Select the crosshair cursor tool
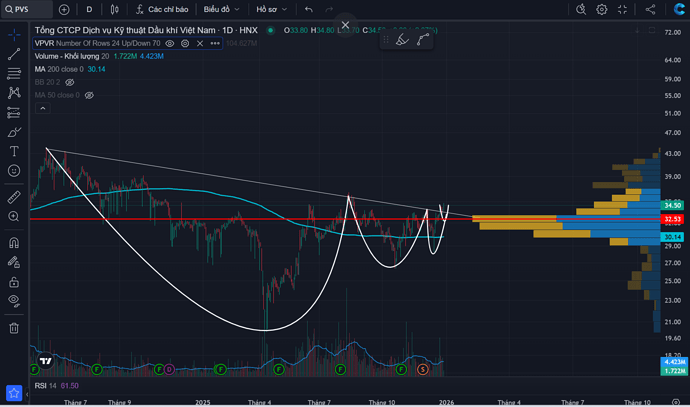The image size is (690, 407). coord(14,34)
